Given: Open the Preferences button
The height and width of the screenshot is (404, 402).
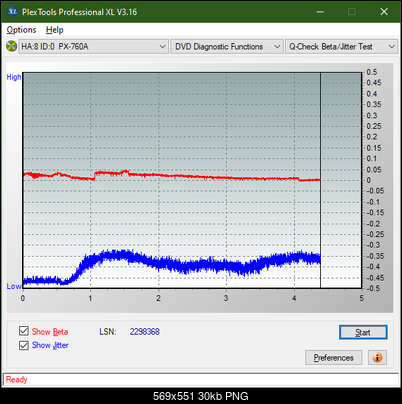Looking at the screenshot, I should [x=333, y=358].
